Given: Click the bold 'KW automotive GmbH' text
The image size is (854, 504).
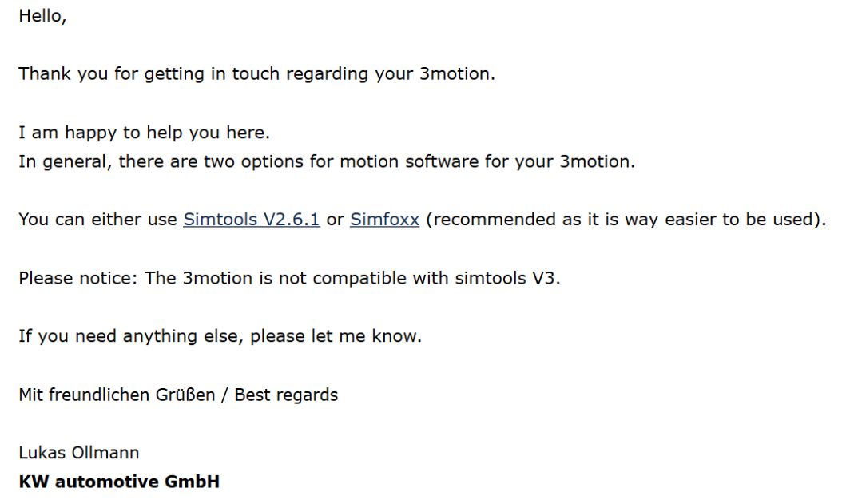Looking at the screenshot, I should (119, 482).
